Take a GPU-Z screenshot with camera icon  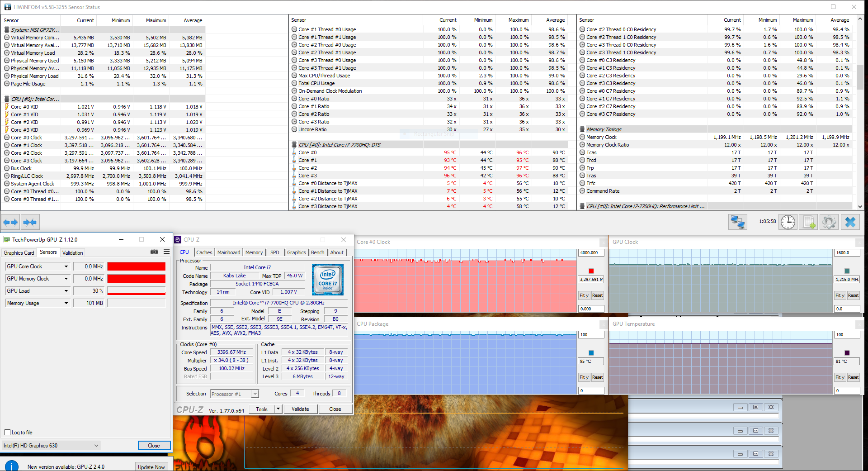click(154, 252)
